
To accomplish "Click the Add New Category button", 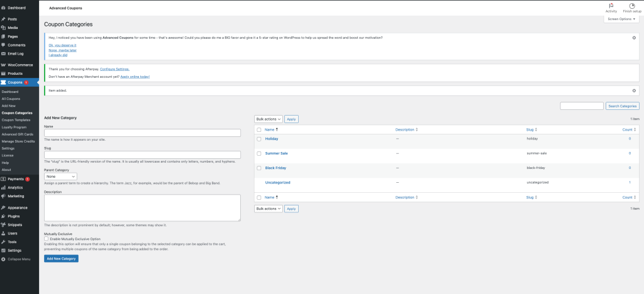I will 61,259.
